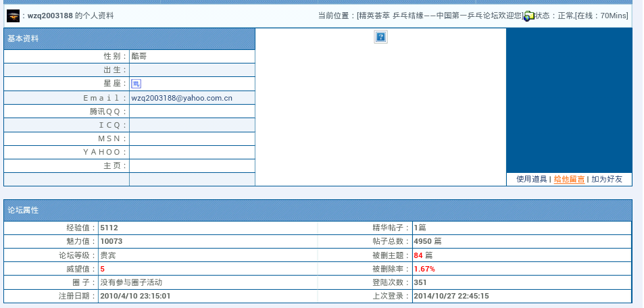Click the gender value 酷哥
Screen dimensions: 644x308
[139, 56]
